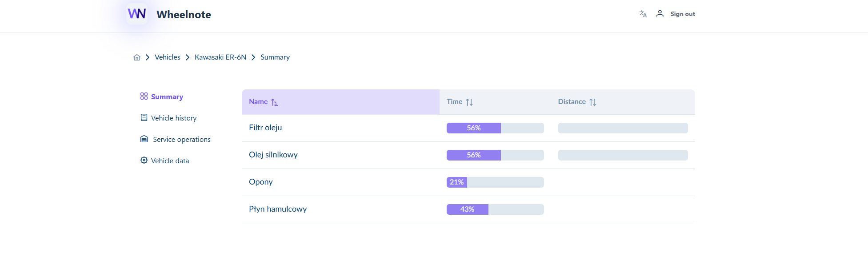Click the Vehicle data gear icon
Image resolution: width=868 pixels, height=257 pixels.
click(144, 160)
